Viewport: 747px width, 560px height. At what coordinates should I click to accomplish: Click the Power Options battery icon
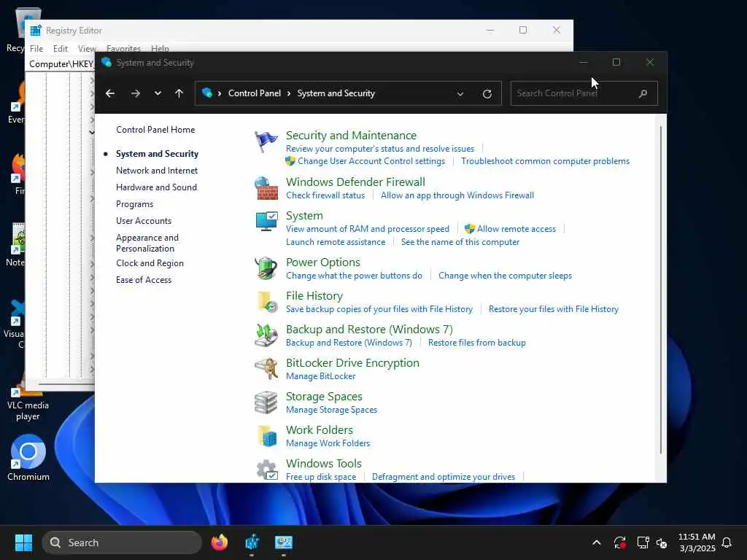pyautogui.click(x=266, y=268)
